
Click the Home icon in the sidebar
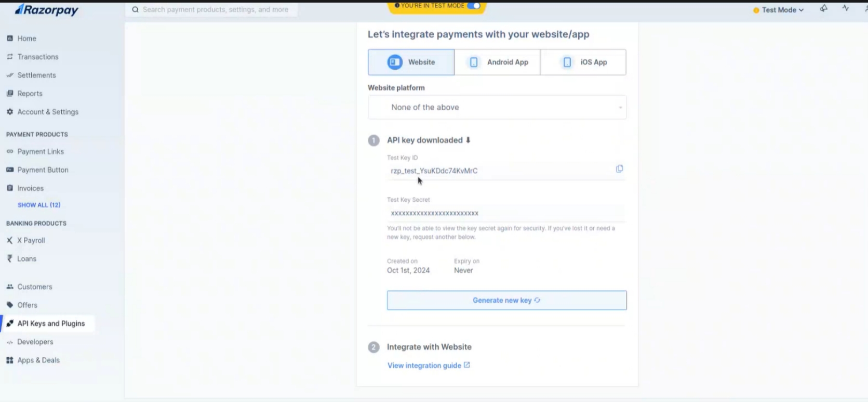pos(10,38)
